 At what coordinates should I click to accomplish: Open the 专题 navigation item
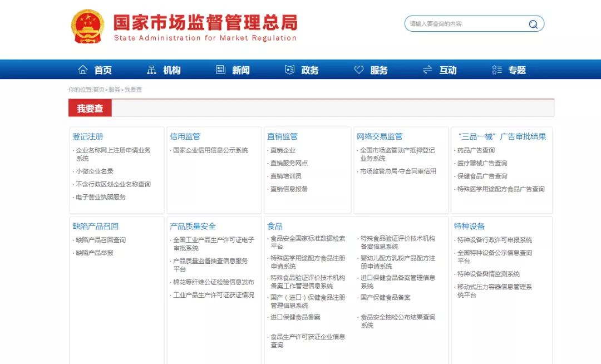[517, 70]
